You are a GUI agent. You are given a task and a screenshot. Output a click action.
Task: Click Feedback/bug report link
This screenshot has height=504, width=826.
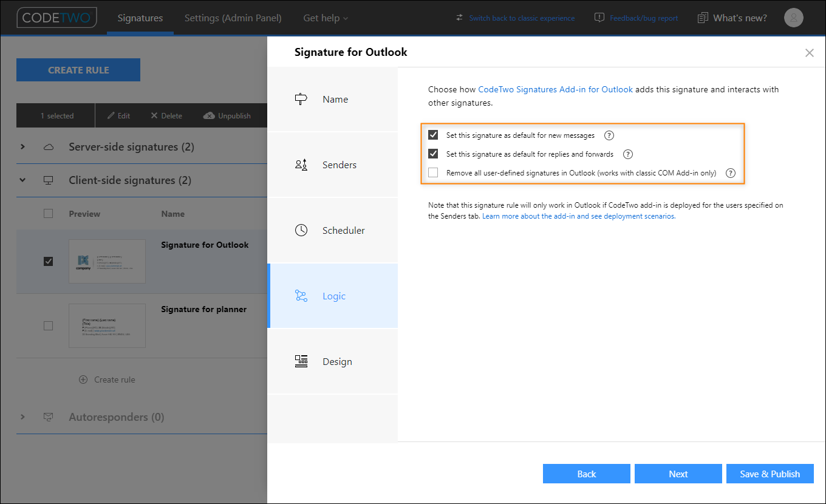(x=644, y=18)
